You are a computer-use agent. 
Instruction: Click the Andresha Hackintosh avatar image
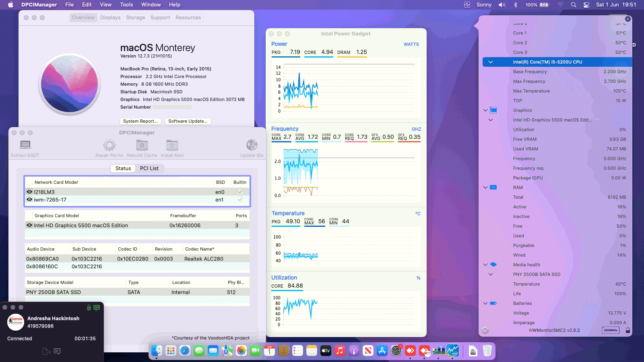click(x=16, y=322)
